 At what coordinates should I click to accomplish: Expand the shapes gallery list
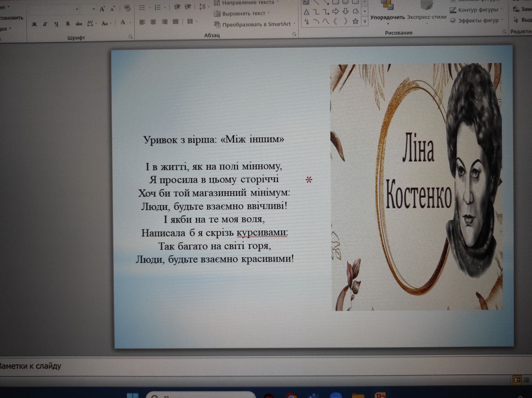tap(365, 22)
